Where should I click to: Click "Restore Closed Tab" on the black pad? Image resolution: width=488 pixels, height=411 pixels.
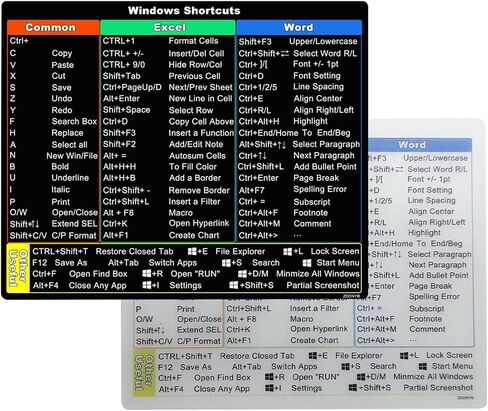coord(134,251)
